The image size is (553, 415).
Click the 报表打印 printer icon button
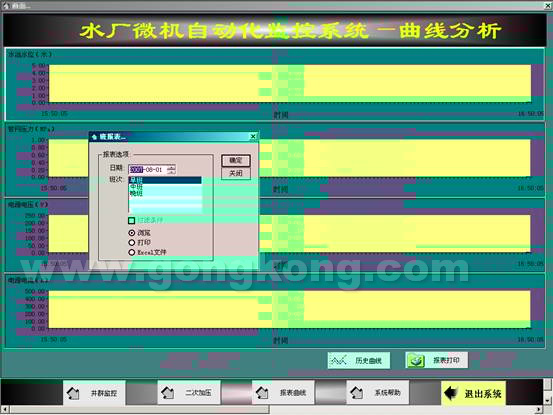coord(437,360)
